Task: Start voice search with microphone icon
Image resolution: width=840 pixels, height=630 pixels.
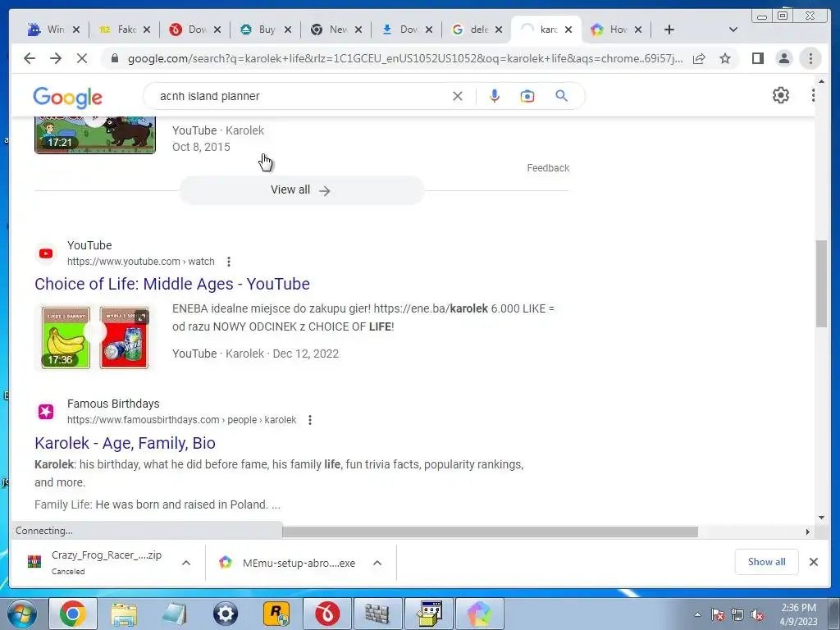Action: point(495,96)
